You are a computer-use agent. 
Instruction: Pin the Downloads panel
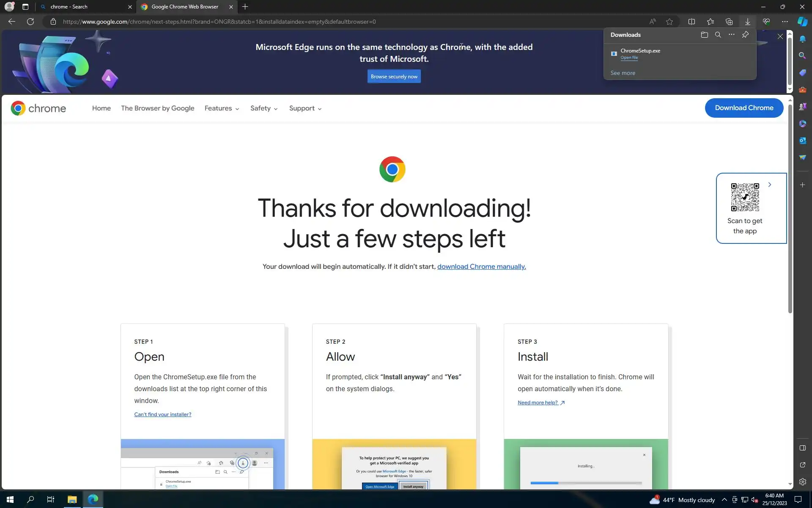click(745, 35)
